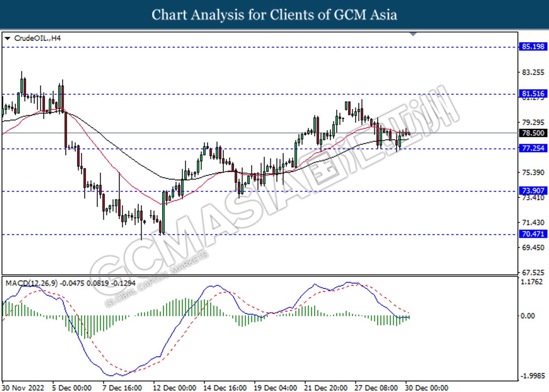Click the MACD scale value 1.1762
Screen dimensions: 549x392
[x=532, y=282]
